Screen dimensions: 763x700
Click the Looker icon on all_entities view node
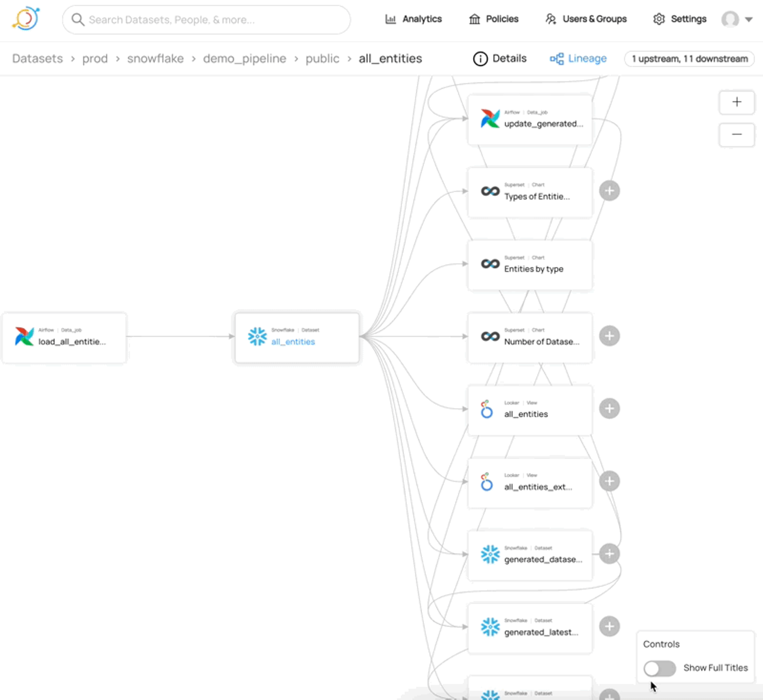486,409
